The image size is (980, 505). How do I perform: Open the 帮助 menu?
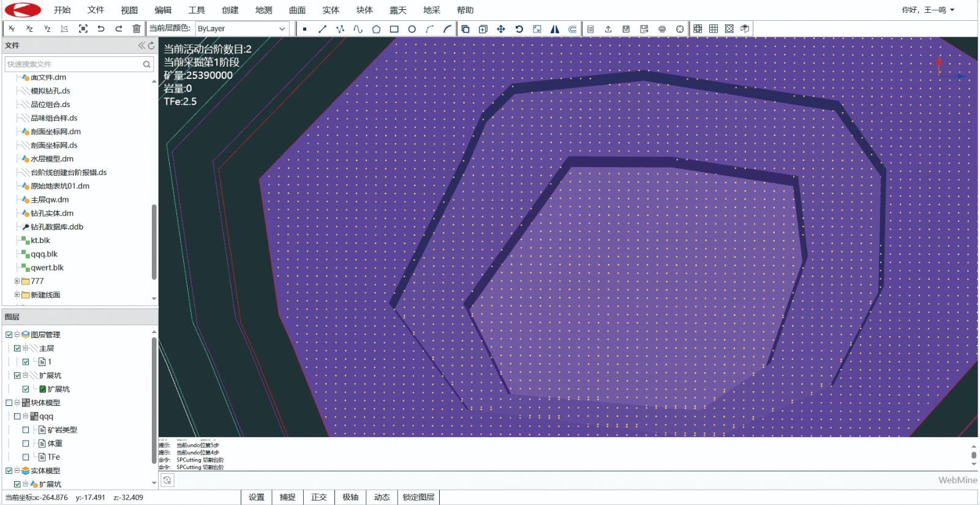[x=466, y=10]
